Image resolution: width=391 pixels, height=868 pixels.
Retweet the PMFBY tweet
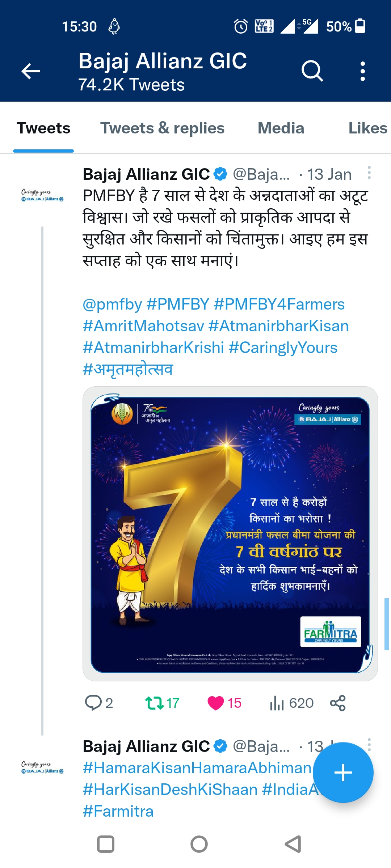[x=155, y=703]
